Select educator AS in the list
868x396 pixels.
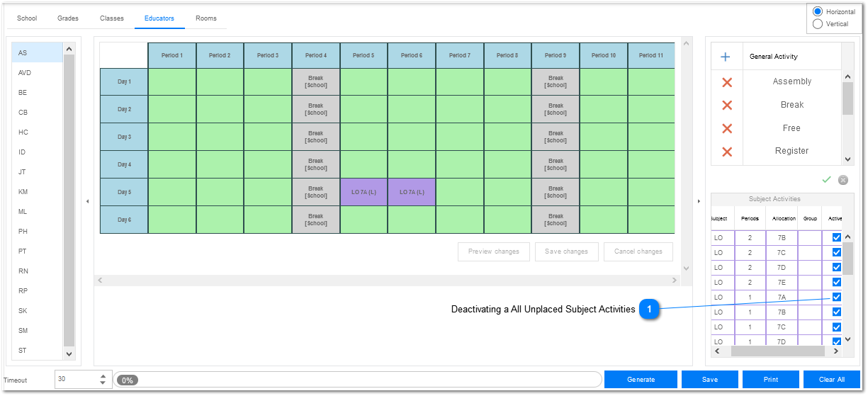(38, 53)
